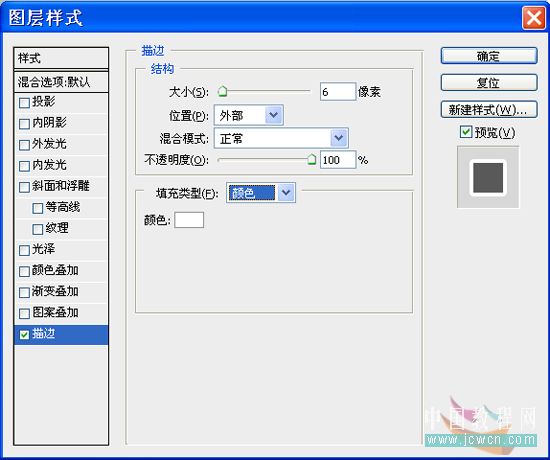This screenshot has width=550, height=460.
Task: Select the 描边 stroke row
Action: pyautogui.click(x=61, y=334)
